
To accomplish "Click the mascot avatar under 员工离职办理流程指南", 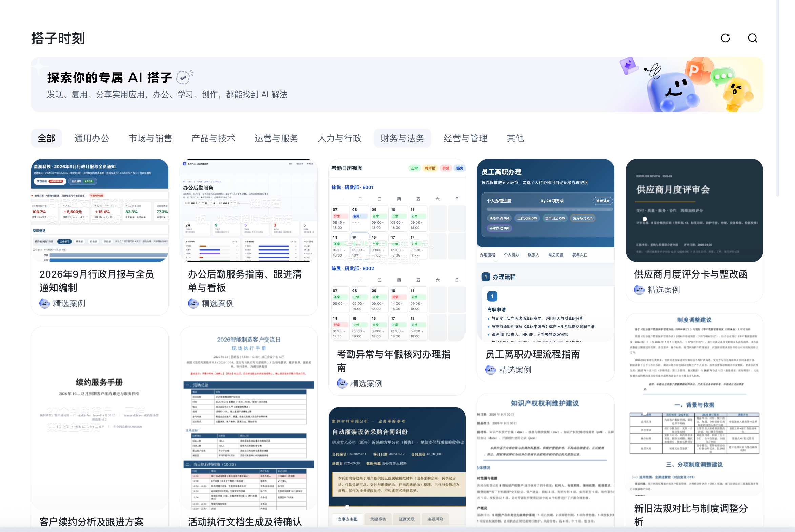I will point(490,369).
